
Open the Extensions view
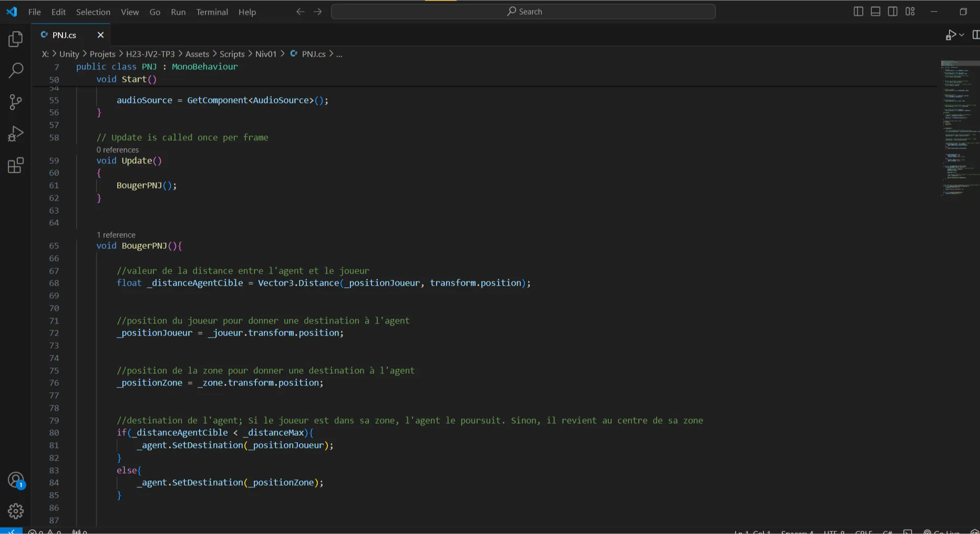point(15,165)
